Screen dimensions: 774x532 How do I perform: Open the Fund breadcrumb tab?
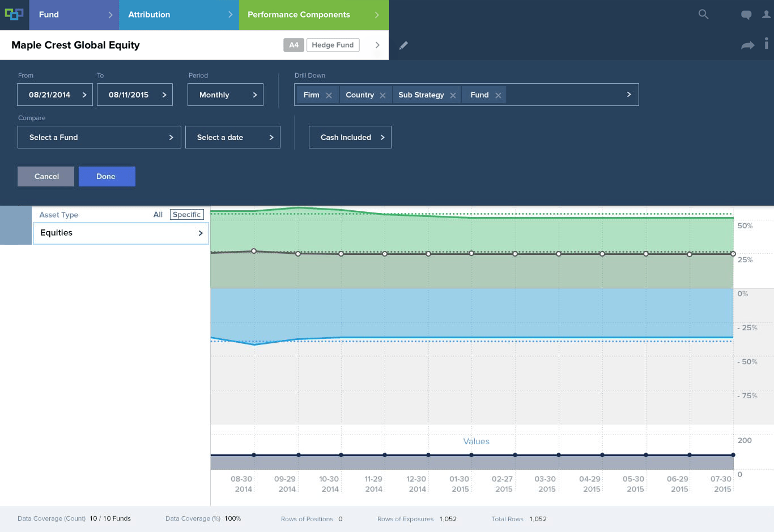click(x=74, y=15)
